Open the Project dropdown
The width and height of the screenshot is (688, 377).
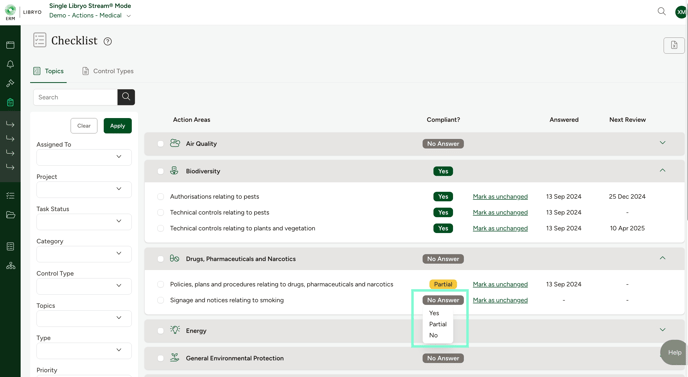pos(84,189)
